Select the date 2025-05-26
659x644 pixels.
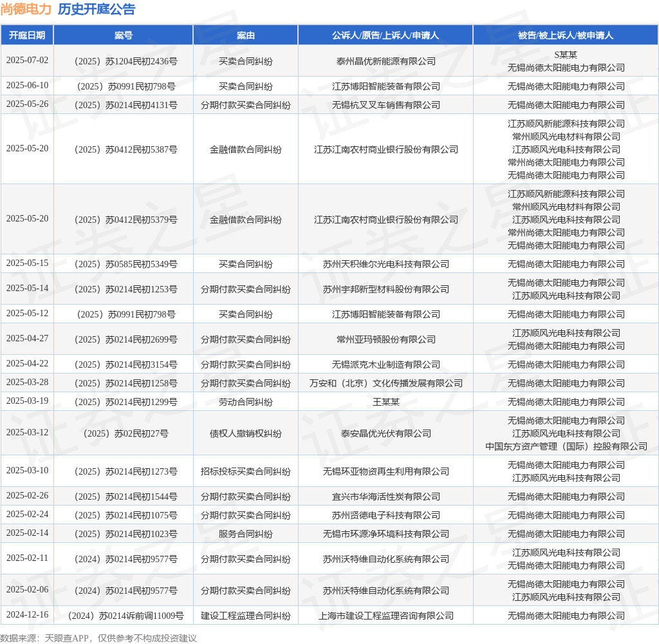[27, 104]
